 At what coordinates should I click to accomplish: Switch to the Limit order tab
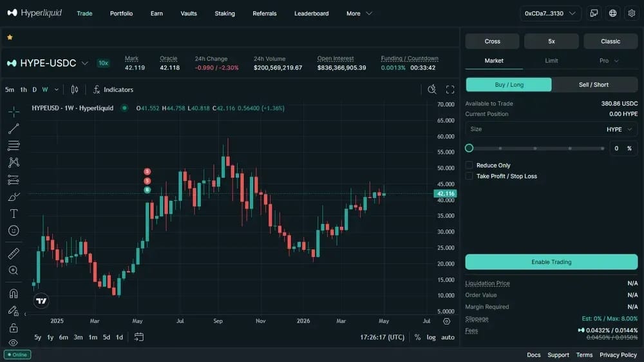point(551,61)
